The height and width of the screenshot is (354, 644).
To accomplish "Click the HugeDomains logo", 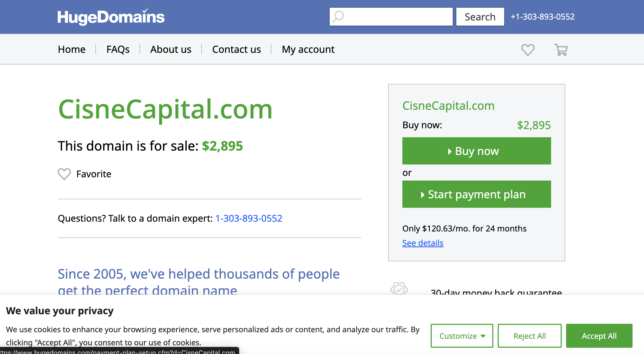I will click(111, 17).
